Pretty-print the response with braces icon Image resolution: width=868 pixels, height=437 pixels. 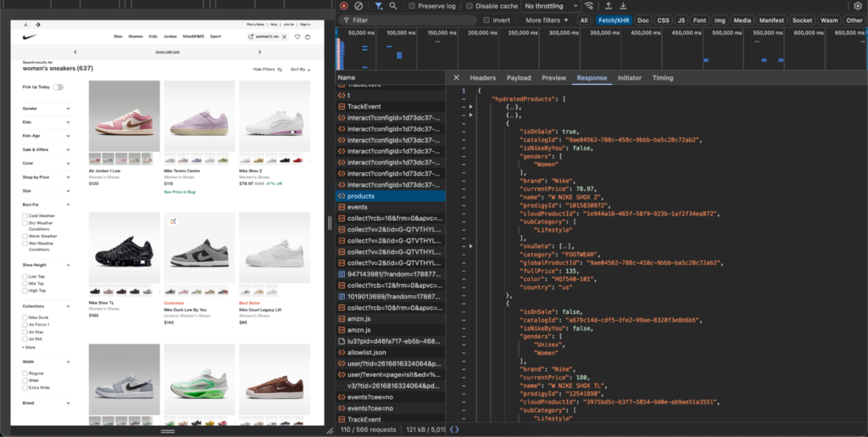point(454,429)
